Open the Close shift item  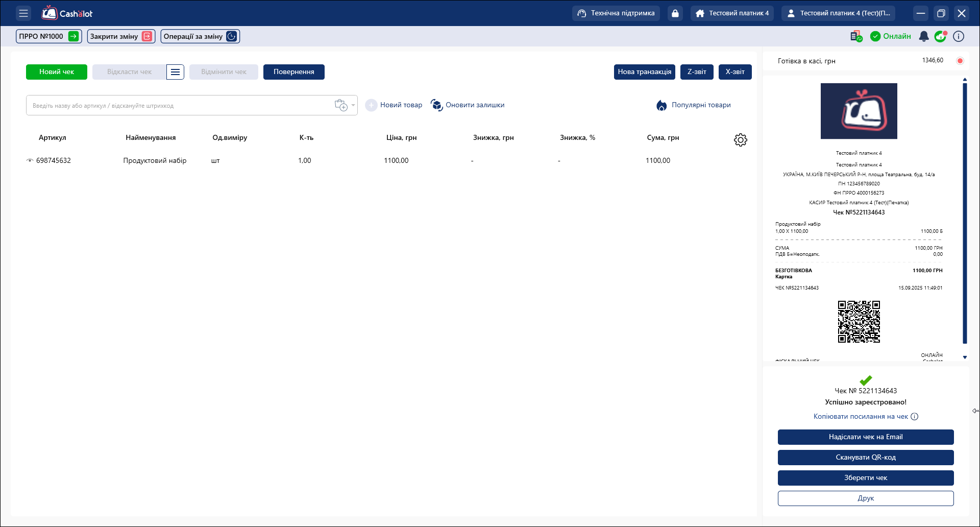point(120,36)
